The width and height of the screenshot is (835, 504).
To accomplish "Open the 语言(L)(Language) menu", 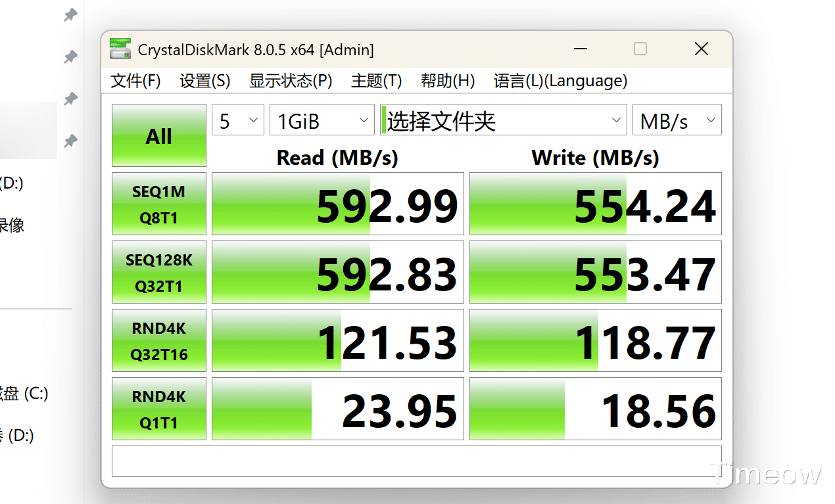I will (x=560, y=81).
